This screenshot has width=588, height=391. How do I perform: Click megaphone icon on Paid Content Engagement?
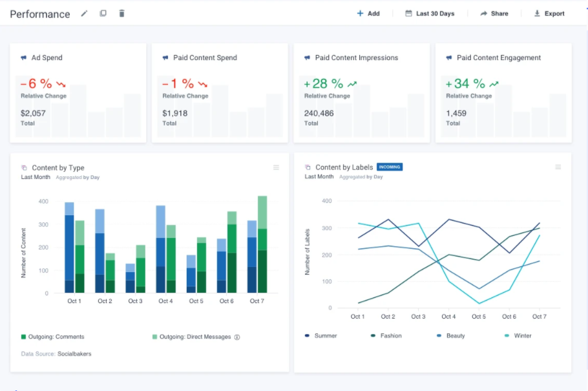coord(449,58)
